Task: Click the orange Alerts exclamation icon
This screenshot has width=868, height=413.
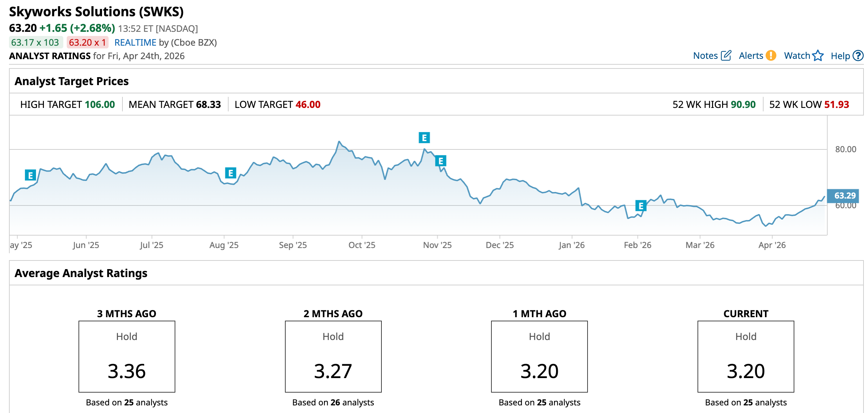Action: (x=771, y=55)
